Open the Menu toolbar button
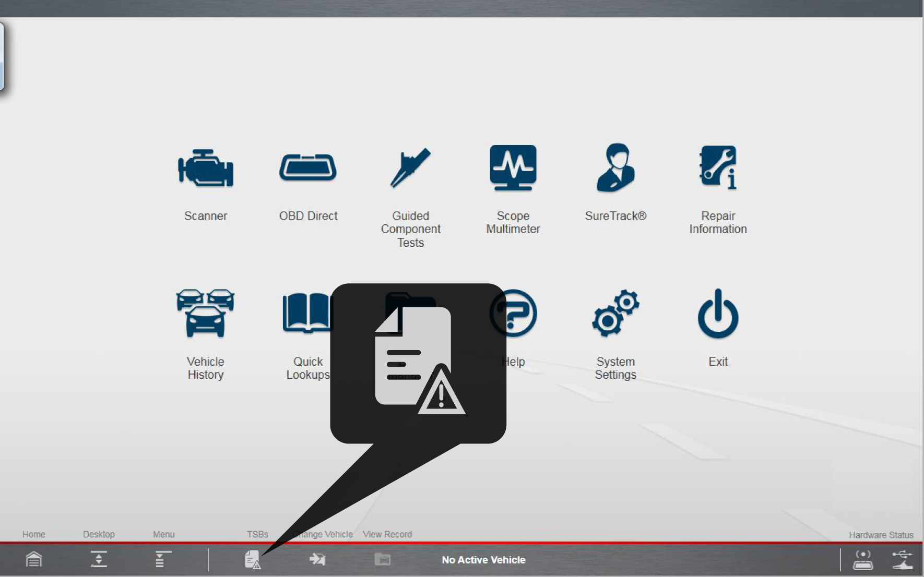This screenshot has width=924, height=577. click(163, 559)
